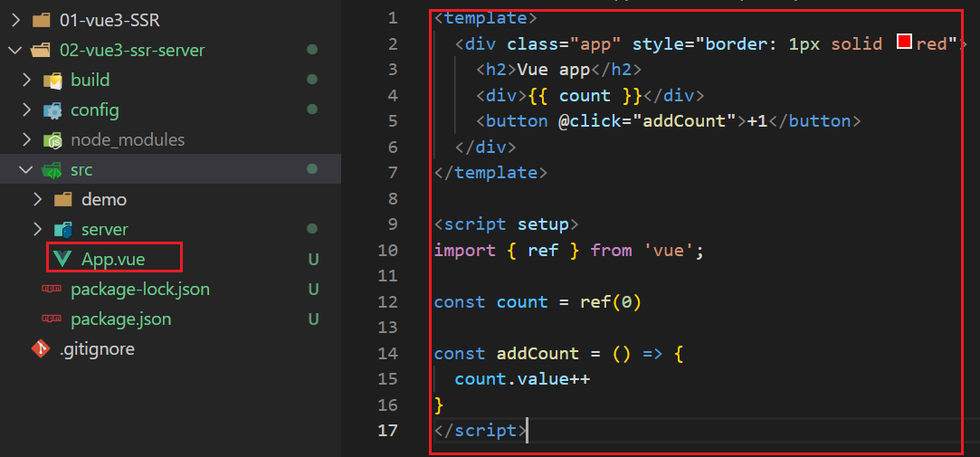Image resolution: width=980 pixels, height=457 pixels.
Task: Click the build folder icon
Action: [52, 80]
